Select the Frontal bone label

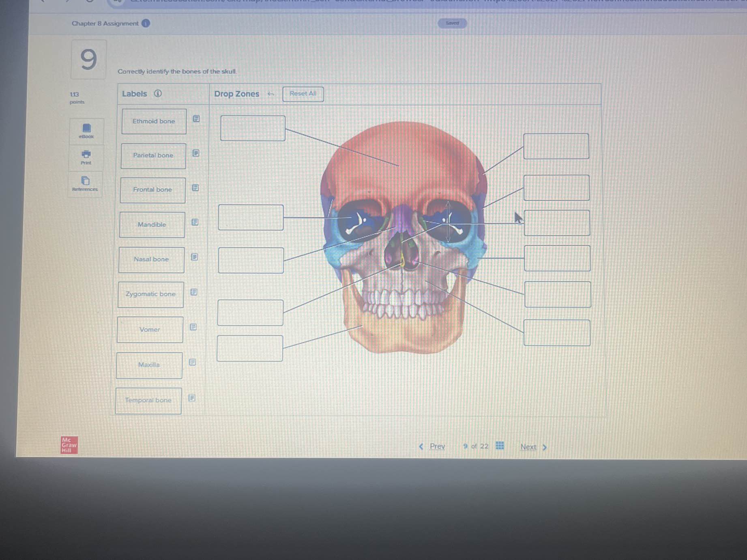[152, 189]
